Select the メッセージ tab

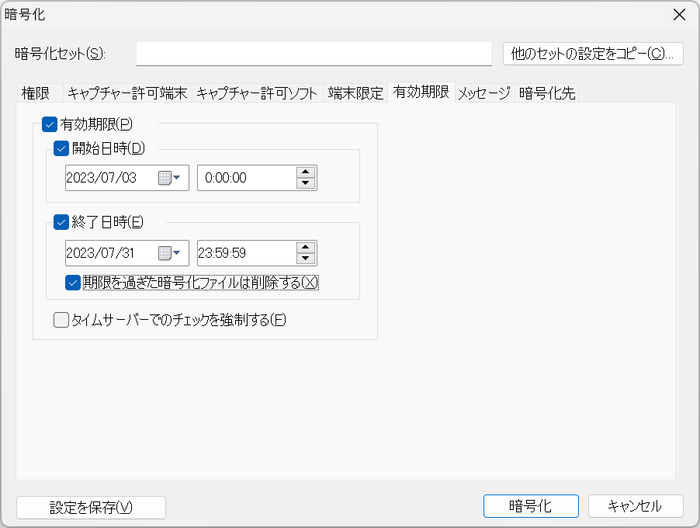484,93
